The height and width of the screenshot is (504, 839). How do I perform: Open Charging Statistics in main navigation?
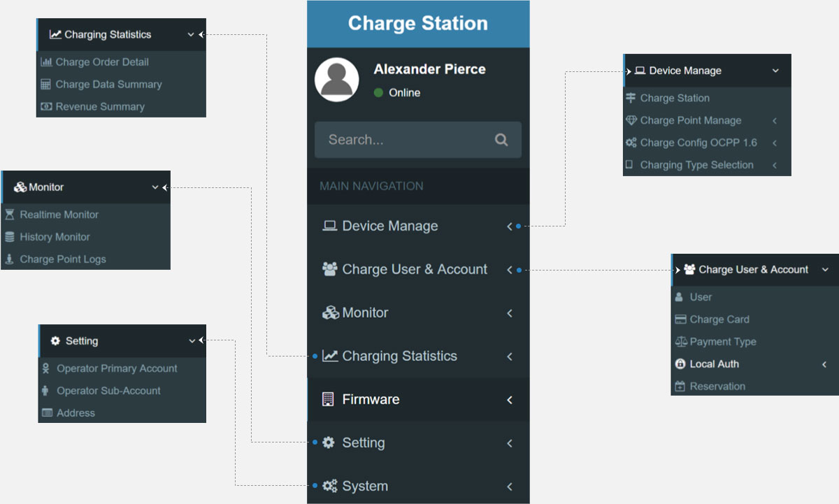click(x=399, y=357)
